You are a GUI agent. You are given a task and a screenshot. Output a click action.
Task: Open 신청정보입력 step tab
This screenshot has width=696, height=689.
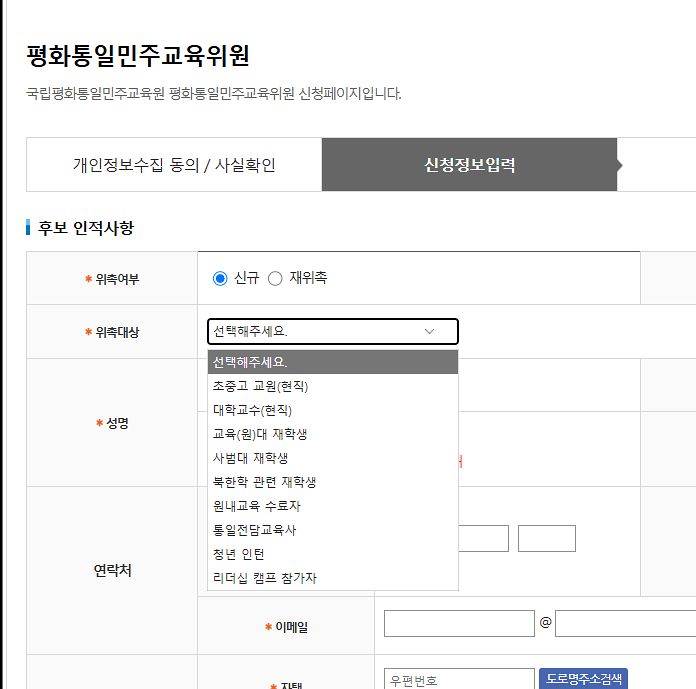pyautogui.click(x=470, y=165)
